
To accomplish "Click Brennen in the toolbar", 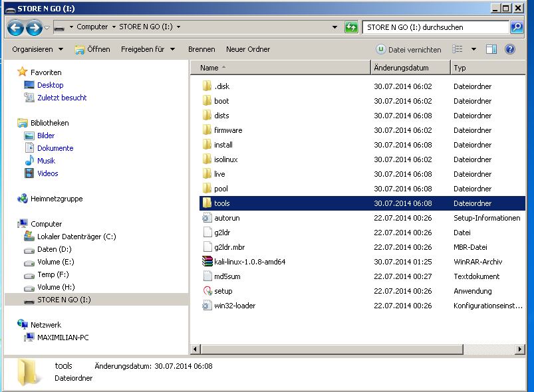I will (201, 49).
